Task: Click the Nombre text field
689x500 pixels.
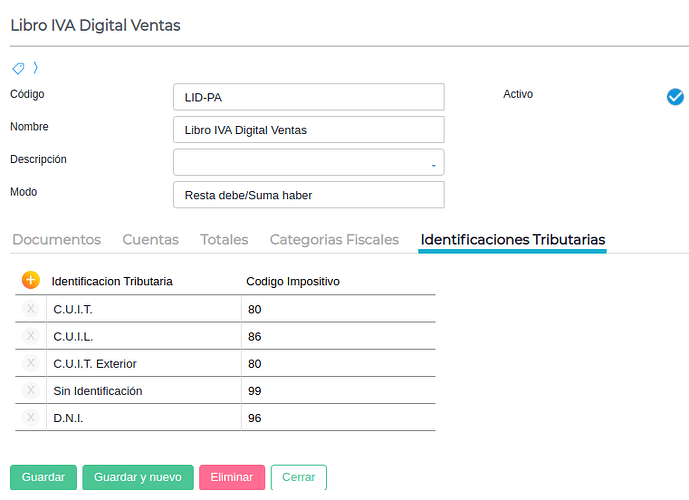Action: [x=308, y=130]
